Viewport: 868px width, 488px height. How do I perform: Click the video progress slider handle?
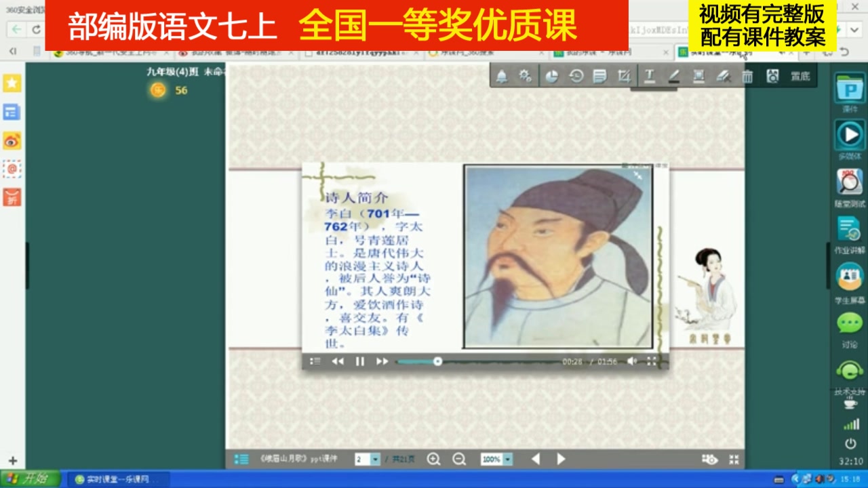click(437, 362)
